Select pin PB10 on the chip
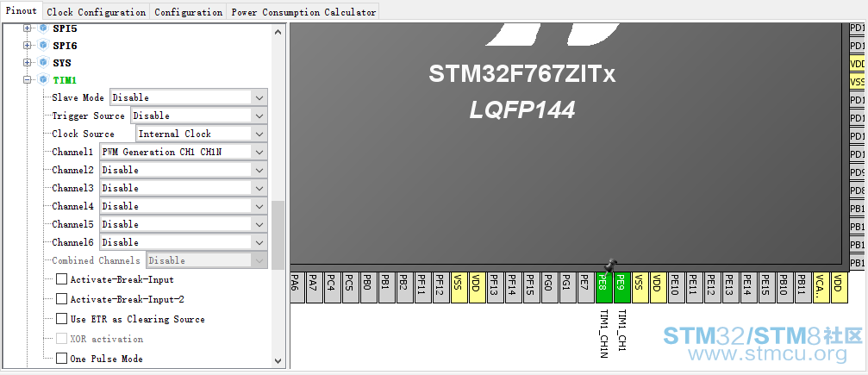Screen dimensions: 868x375 click(x=785, y=287)
